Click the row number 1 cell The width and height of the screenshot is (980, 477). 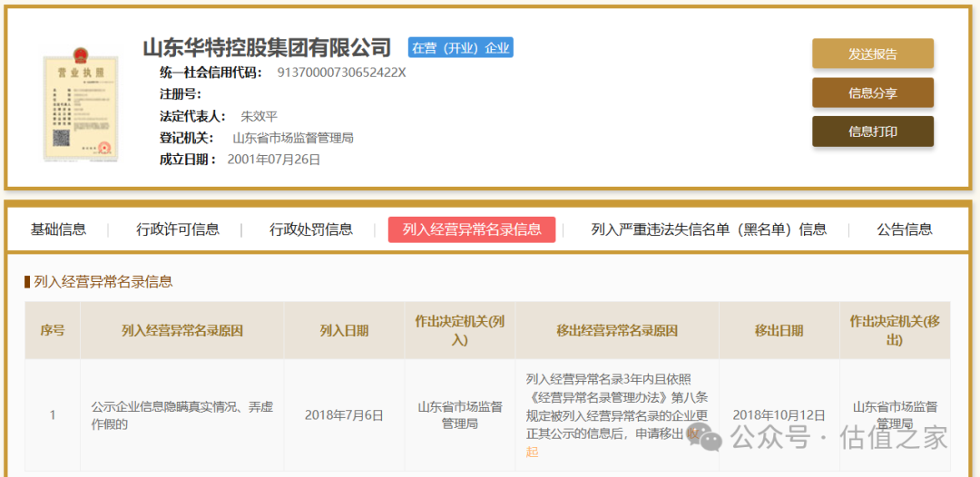[53, 415]
